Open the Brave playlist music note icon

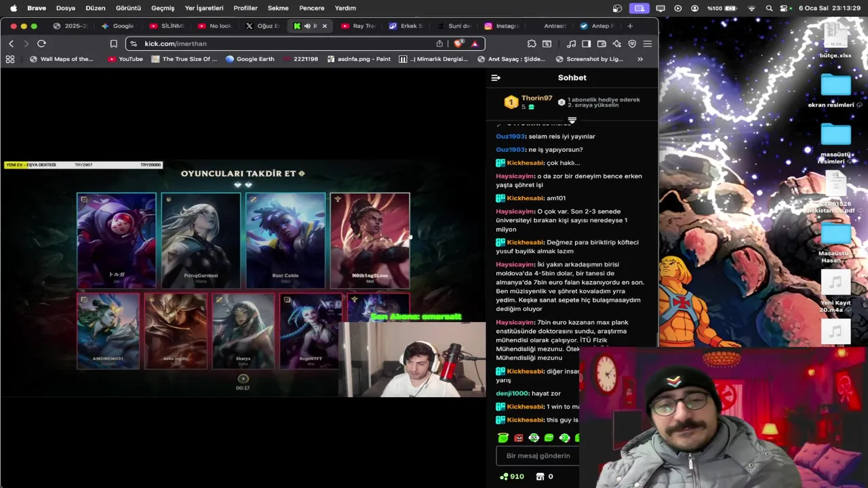click(571, 43)
